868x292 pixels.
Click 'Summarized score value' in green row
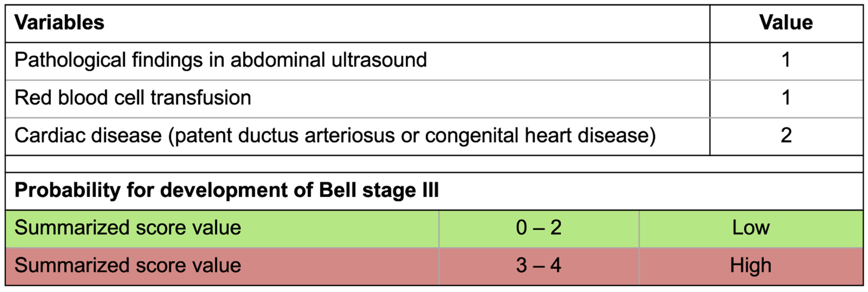click(x=128, y=228)
